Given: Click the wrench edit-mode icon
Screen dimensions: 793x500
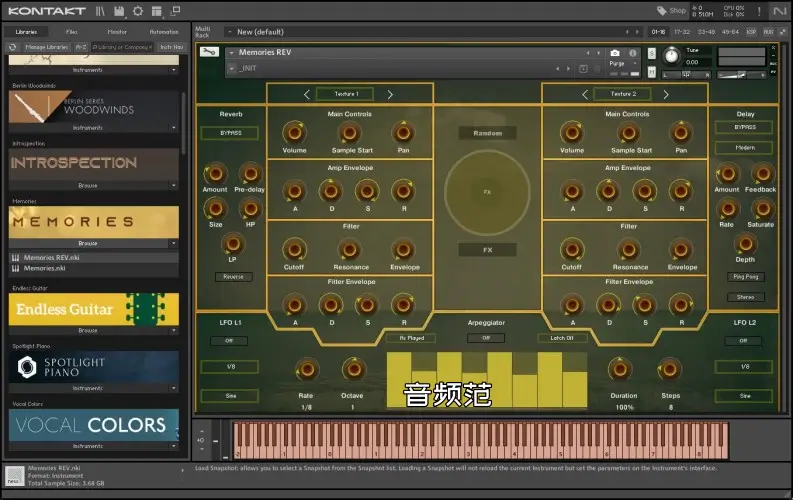Looking at the screenshot, I should 209,52.
